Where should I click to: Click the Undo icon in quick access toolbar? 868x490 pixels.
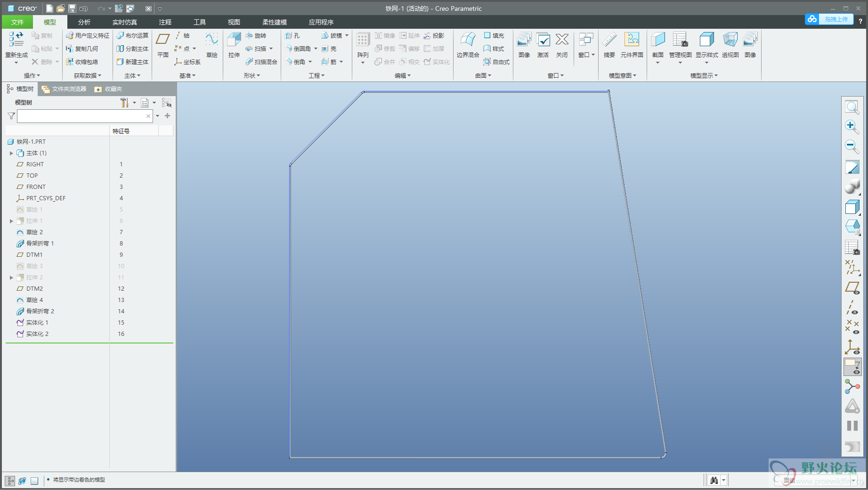tap(83, 8)
